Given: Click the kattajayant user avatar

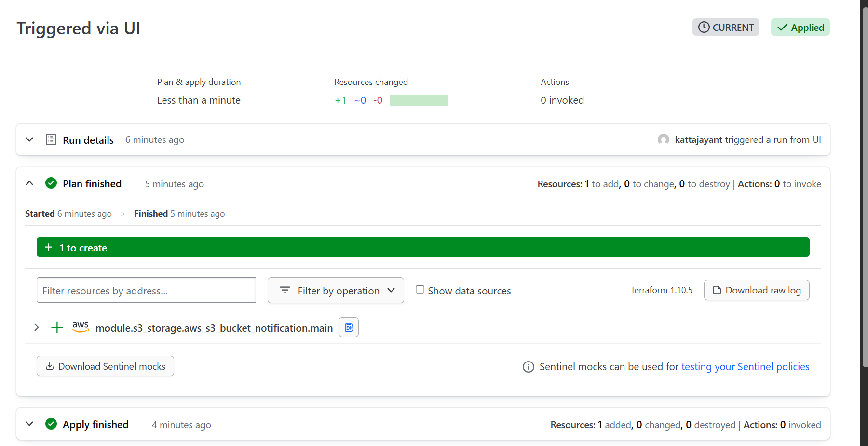Looking at the screenshot, I should coord(664,139).
